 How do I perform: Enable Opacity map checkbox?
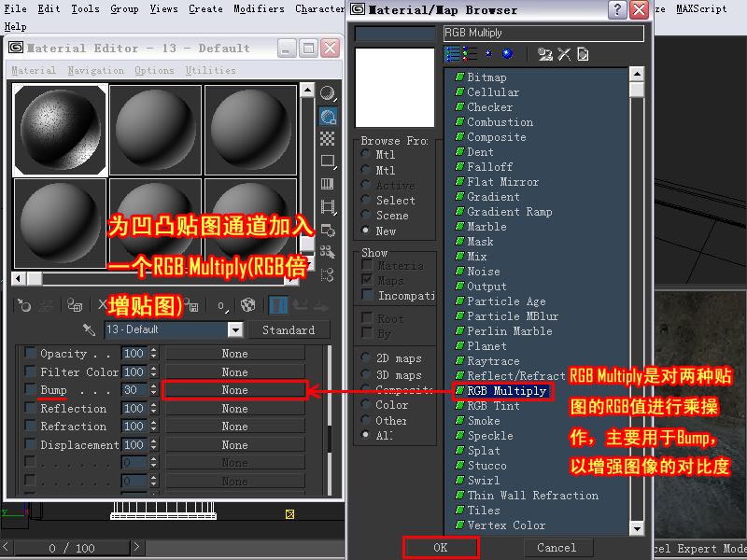click(30, 353)
